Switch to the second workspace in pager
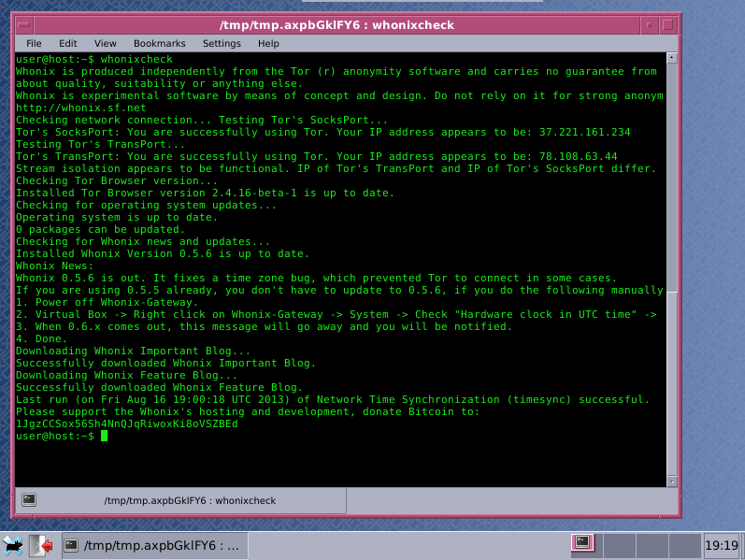The height and width of the screenshot is (560, 745). click(617, 544)
